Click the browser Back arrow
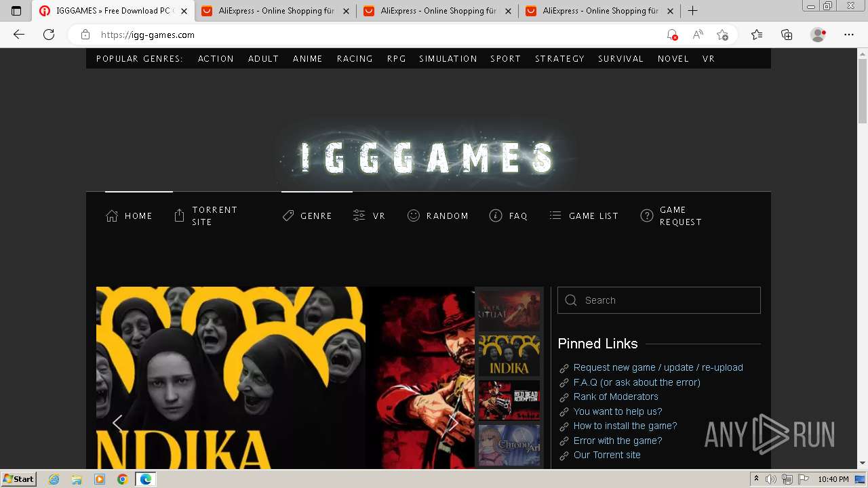This screenshot has height=488, width=868. click(19, 35)
